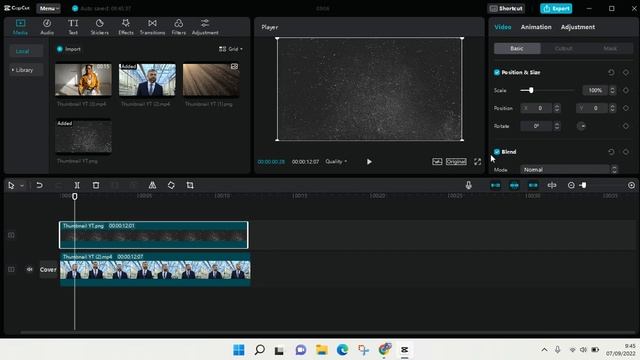Open the Adjustment panel in top toolbar
The height and width of the screenshot is (360, 640).
[205, 27]
